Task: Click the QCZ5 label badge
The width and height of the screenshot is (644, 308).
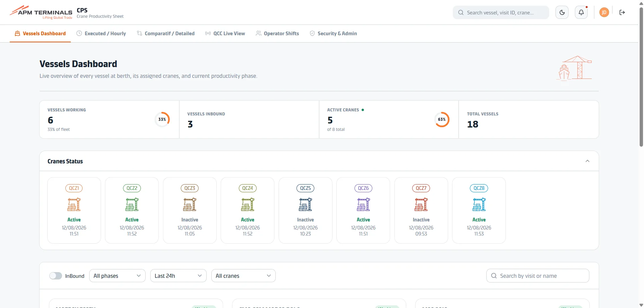Action: [306, 188]
